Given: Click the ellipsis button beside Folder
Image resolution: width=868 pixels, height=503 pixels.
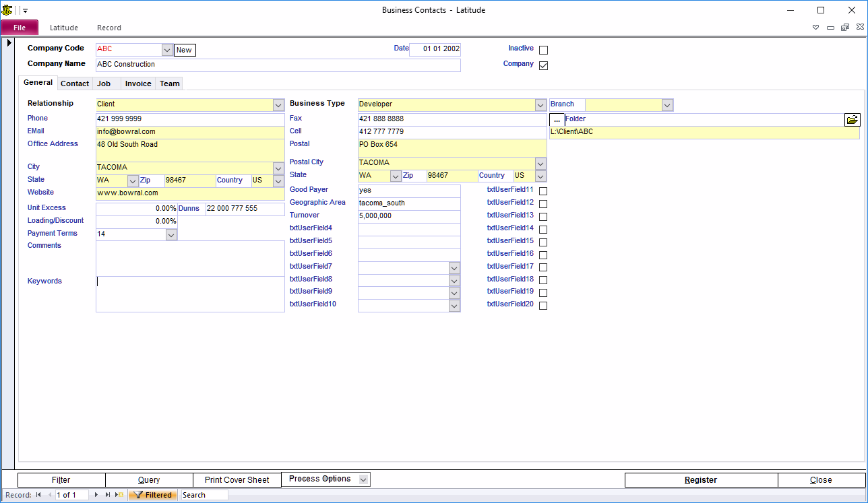Looking at the screenshot, I should tap(557, 120).
